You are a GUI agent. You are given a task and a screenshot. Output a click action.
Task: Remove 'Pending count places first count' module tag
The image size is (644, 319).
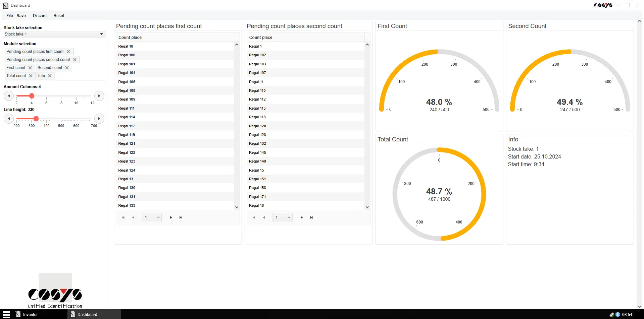(68, 52)
